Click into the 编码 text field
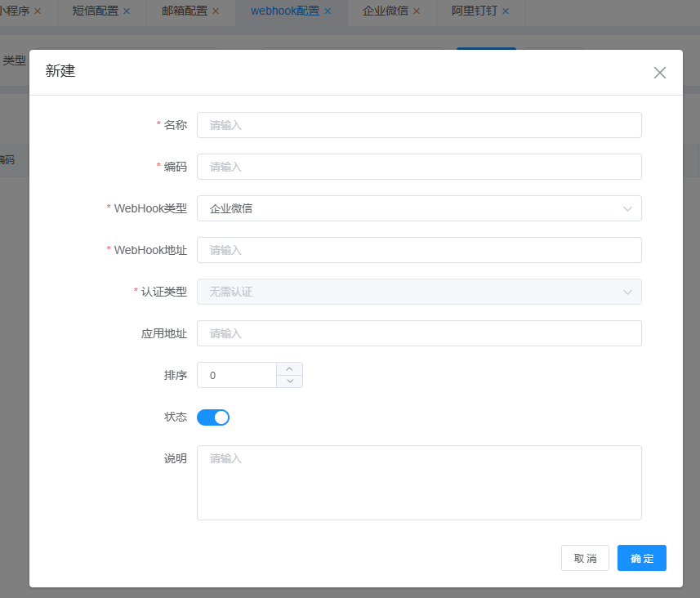 tap(418, 167)
